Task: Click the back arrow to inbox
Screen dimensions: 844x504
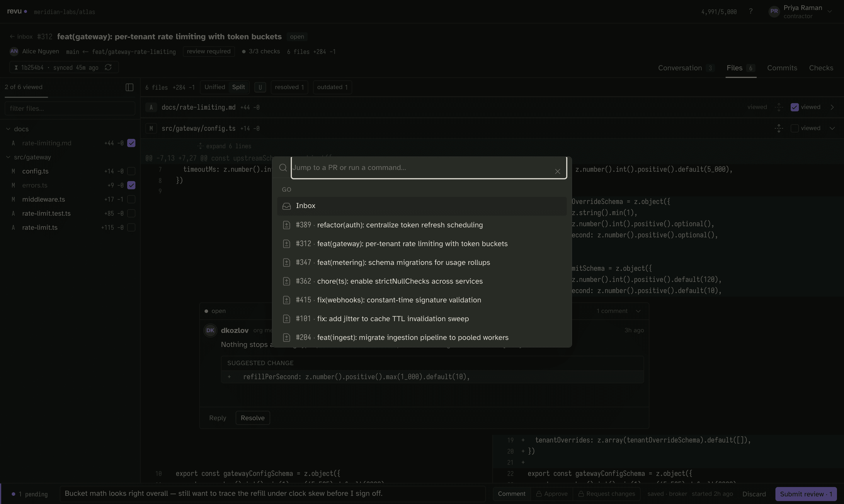Action: (12, 37)
